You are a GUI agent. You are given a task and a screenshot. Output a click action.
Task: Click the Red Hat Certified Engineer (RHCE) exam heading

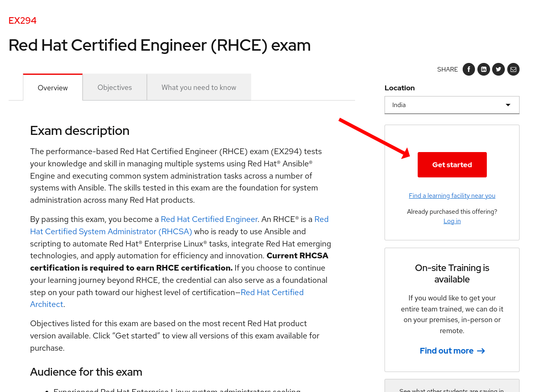(160, 45)
